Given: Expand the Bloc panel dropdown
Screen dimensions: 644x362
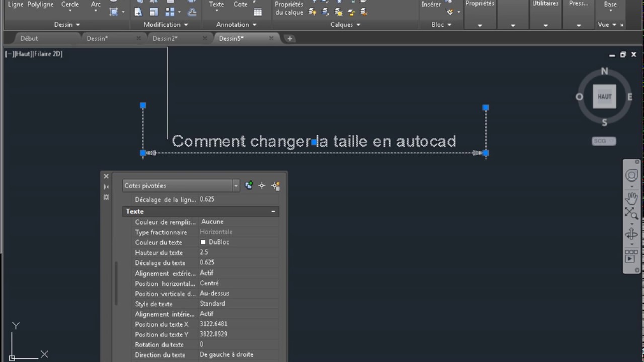Looking at the screenshot, I should click(x=441, y=24).
